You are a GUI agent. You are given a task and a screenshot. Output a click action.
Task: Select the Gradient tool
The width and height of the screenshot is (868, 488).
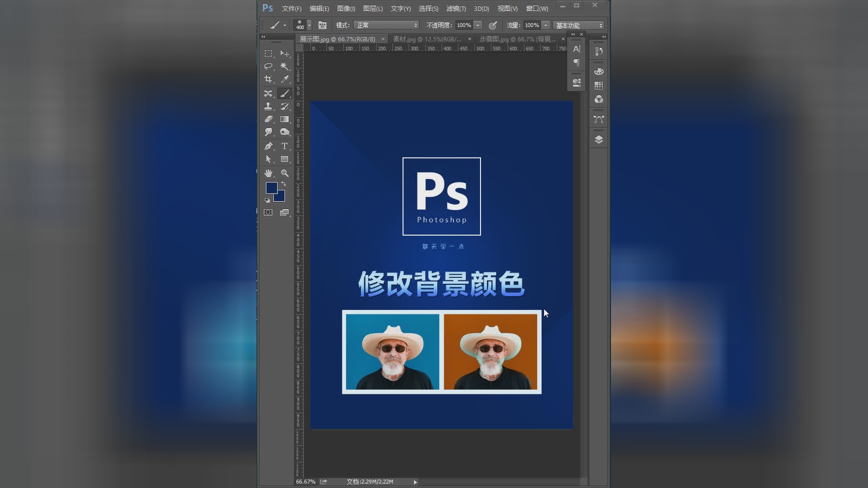pos(285,119)
